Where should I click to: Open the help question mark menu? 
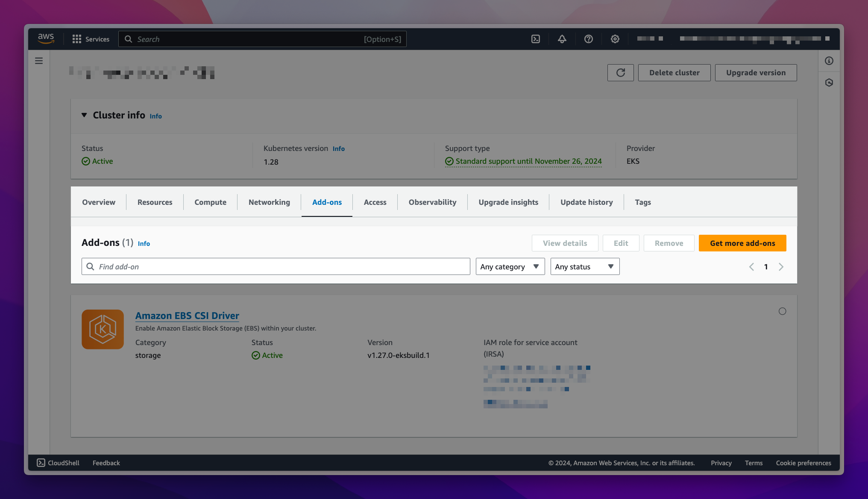589,39
